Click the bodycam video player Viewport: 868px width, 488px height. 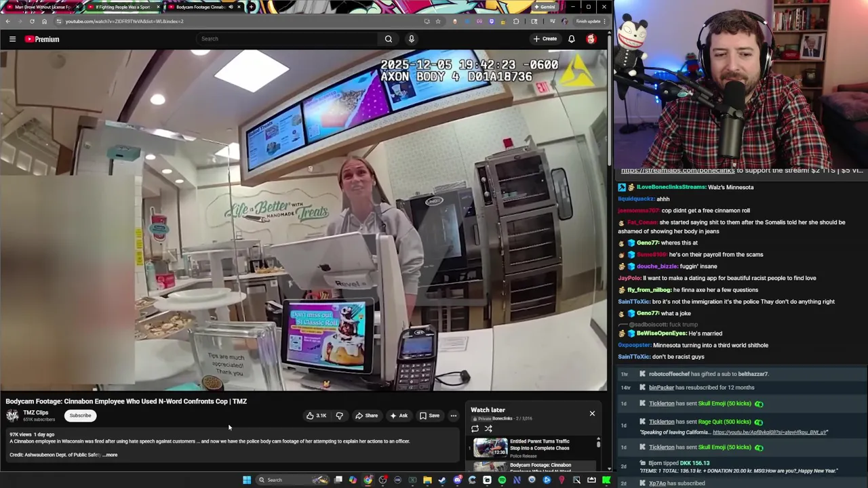click(x=304, y=220)
